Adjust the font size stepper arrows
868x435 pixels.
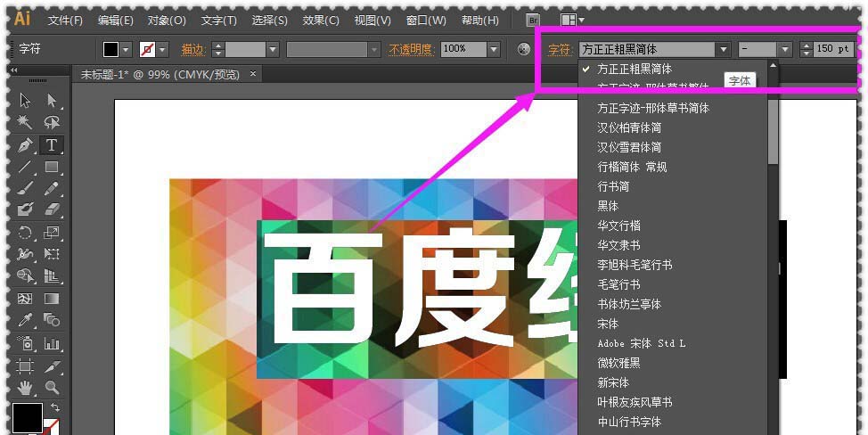(806, 50)
